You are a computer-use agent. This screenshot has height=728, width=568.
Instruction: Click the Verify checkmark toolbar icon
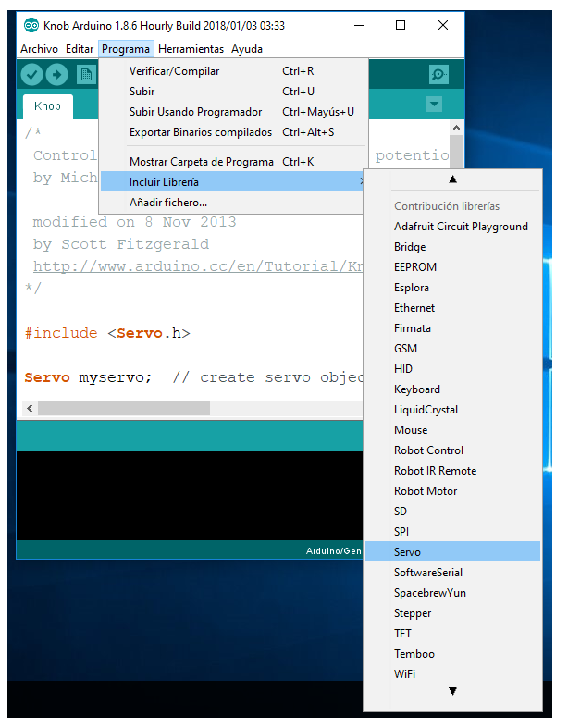pos(31,75)
